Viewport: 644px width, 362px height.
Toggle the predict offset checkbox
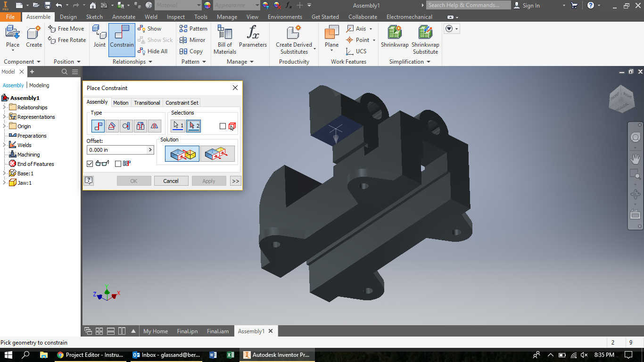pos(118,164)
